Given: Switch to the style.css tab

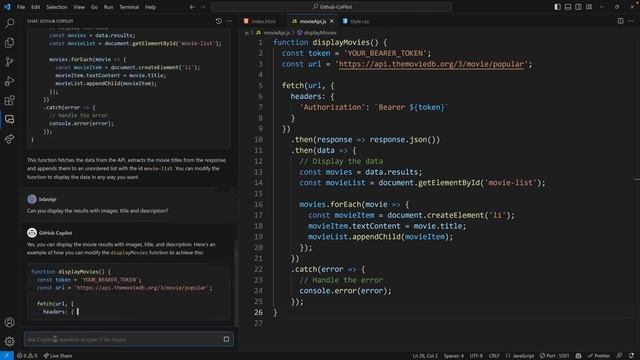Looking at the screenshot, I should [356, 21].
